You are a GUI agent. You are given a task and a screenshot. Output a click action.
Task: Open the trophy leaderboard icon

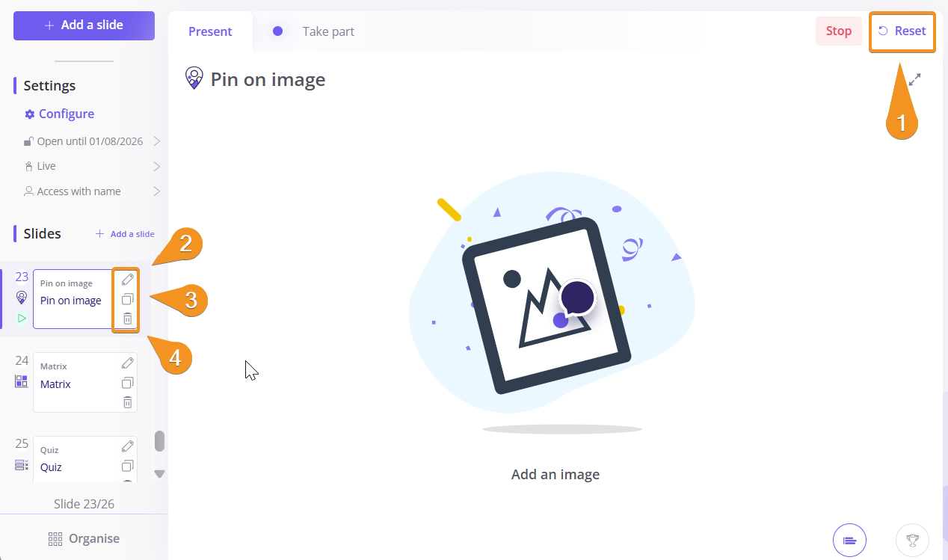tap(912, 539)
